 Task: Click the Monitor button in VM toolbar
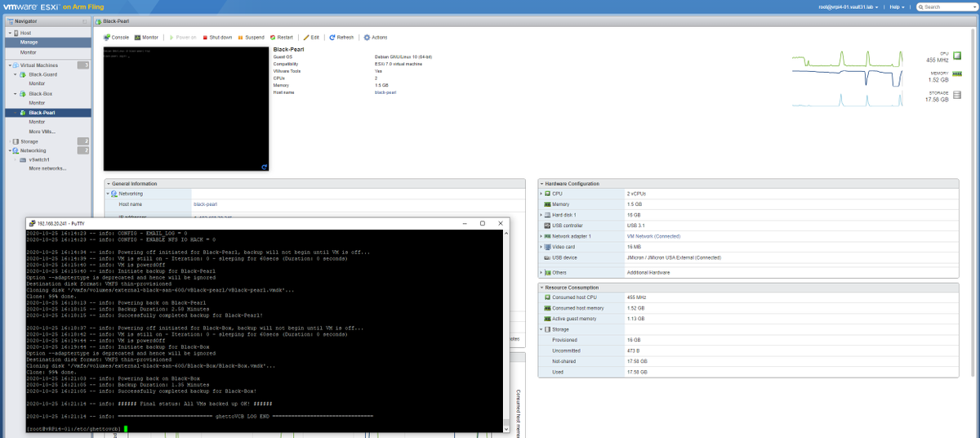coord(146,38)
